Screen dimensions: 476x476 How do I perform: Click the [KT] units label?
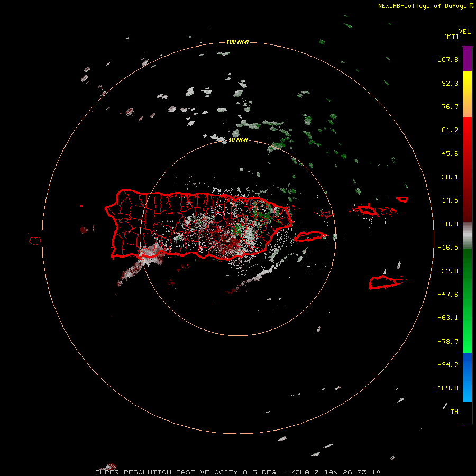point(451,36)
